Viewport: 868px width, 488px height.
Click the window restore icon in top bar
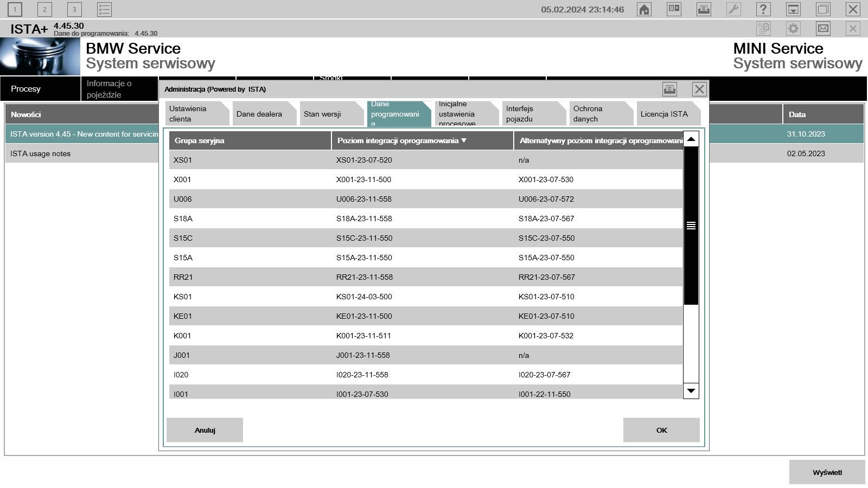[823, 9]
